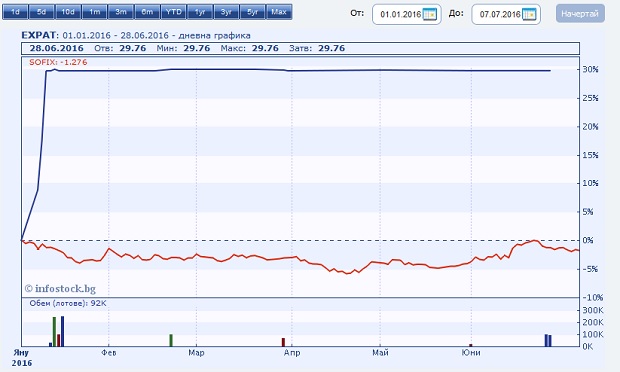Click the -10% axis label
The height and width of the screenshot is (372, 620).
[592, 297]
